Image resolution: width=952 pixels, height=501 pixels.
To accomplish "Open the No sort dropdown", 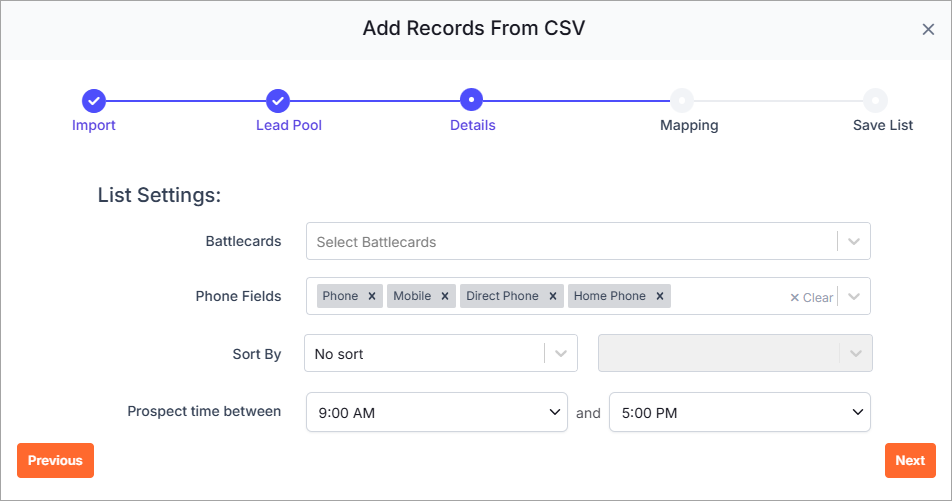I will pyautogui.click(x=441, y=353).
